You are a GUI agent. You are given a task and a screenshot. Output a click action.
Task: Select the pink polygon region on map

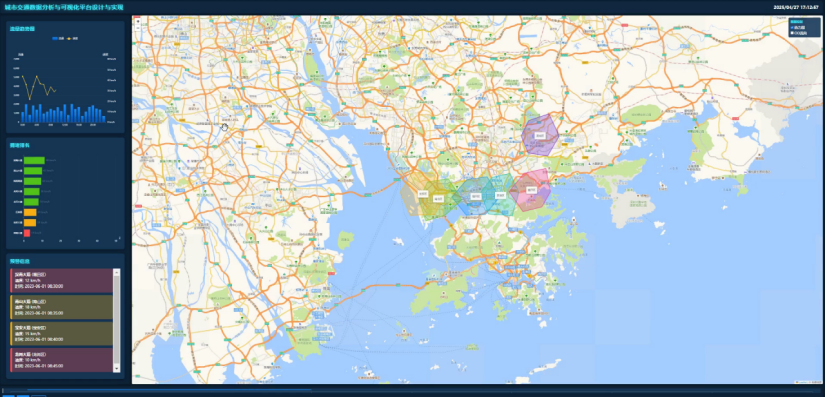(531, 191)
